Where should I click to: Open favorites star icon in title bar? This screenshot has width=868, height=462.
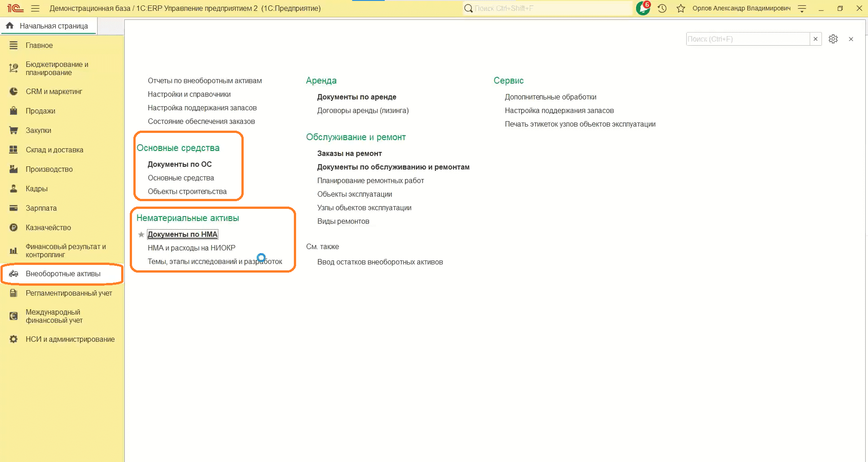(681, 8)
